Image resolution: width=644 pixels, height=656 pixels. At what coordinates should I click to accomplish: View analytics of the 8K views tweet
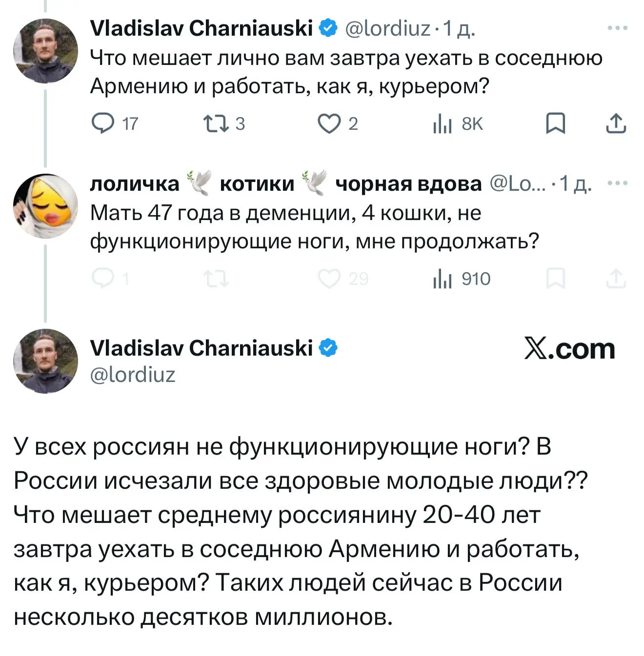tap(442, 124)
